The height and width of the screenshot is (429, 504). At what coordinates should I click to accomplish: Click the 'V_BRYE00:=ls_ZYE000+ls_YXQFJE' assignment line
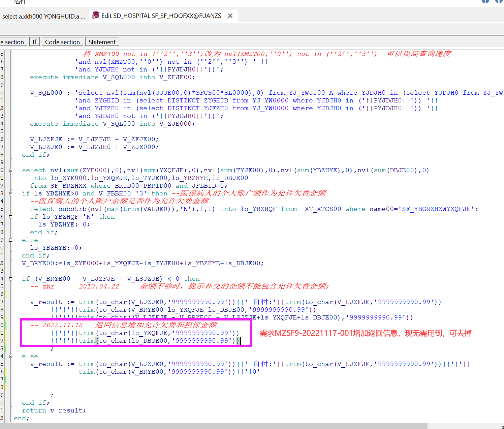pyautogui.click(x=143, y=263)
